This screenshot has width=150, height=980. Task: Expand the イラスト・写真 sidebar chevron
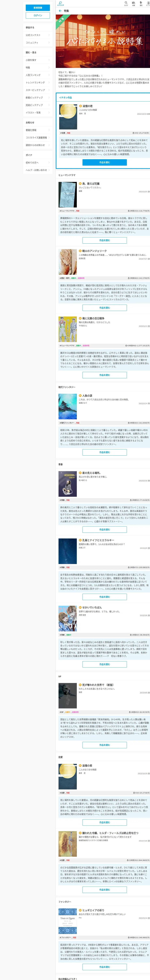tap(49, 113)
